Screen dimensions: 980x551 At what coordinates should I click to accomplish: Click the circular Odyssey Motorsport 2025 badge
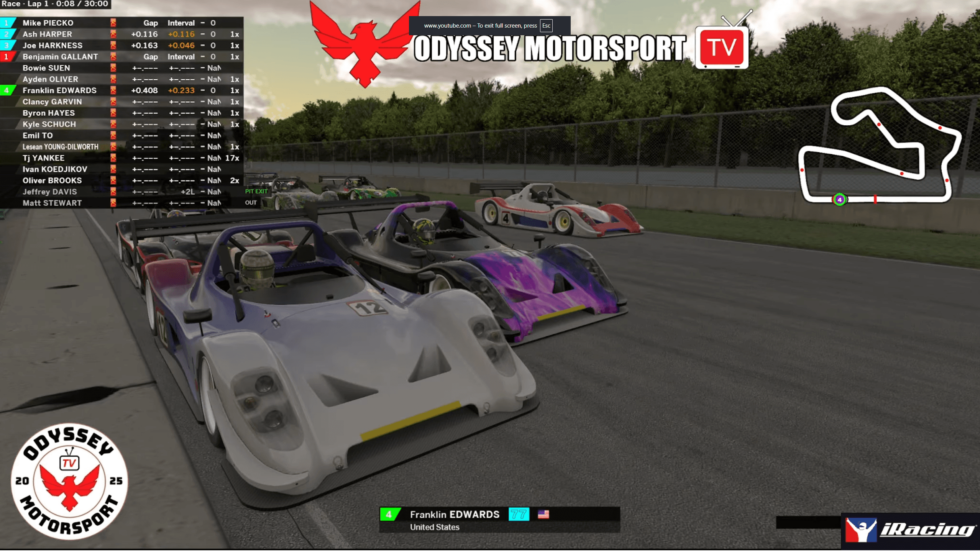tap(69, 481)
